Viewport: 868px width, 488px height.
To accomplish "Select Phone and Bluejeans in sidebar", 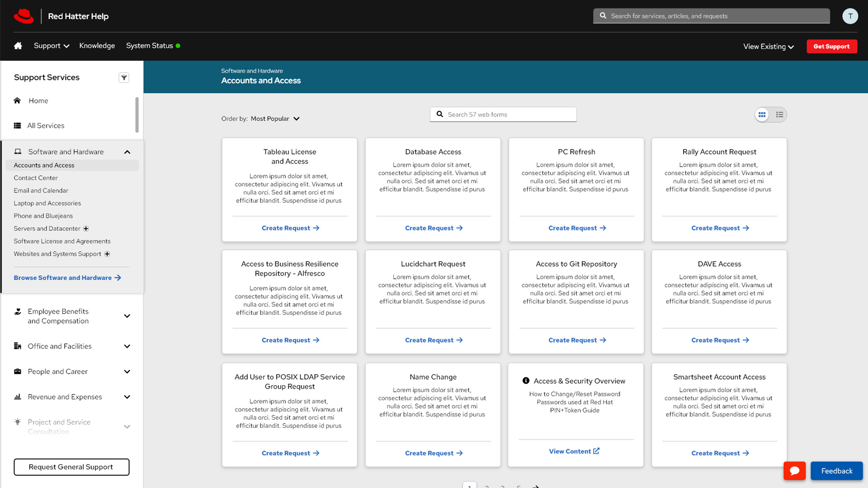I will (43, 216).
